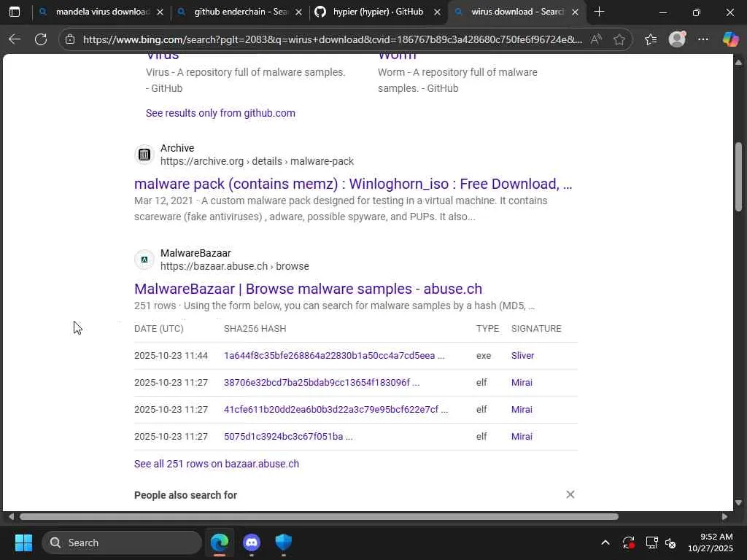Screen dimensions: 747x560
Task: Open hash link starting with 5075d1c3924bc
Action: pyautogui.click(x=288, y=437)
